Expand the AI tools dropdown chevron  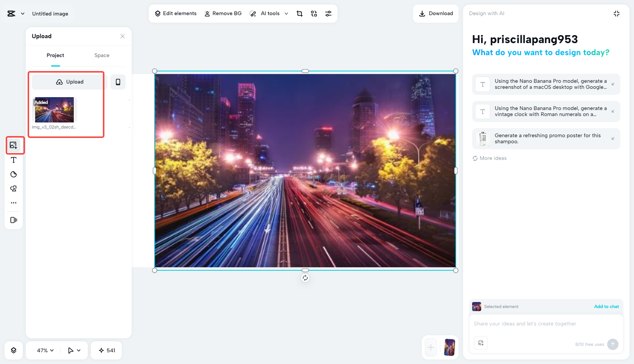pos(286,13)
